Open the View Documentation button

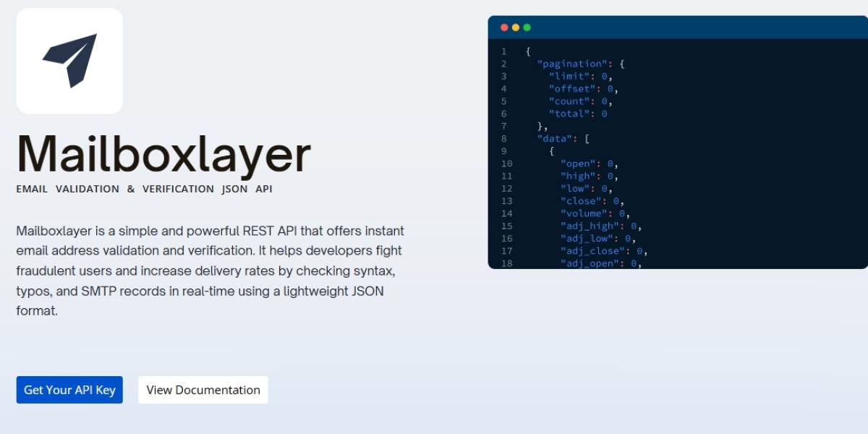pyautogui.click(x=203, y=390)
